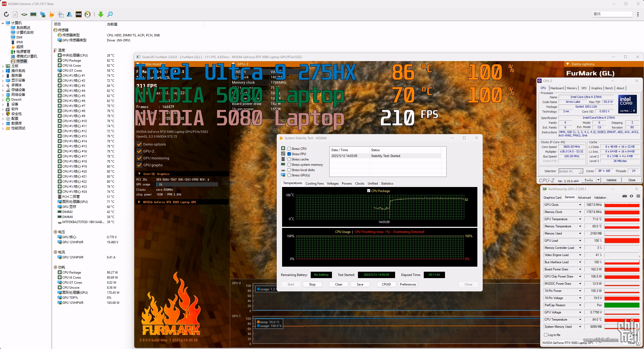The width and height of the screenshot is (644, 349).
Task: Enable Stress cache checkbox
Action: [x=289, y=159]
